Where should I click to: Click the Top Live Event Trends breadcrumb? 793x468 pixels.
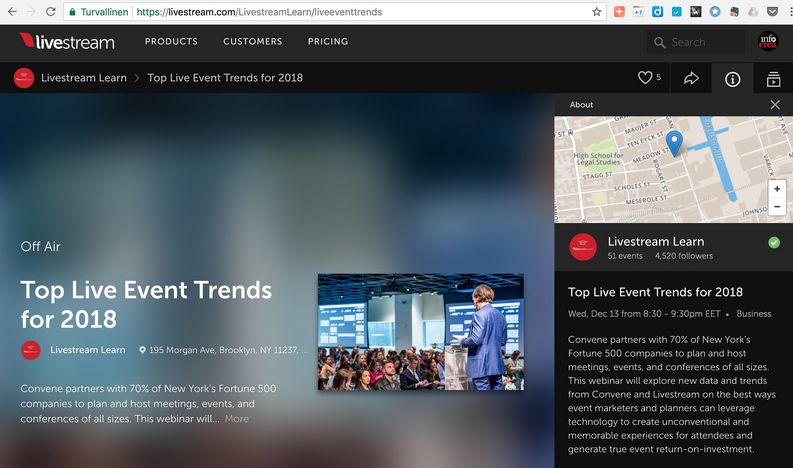[225, 78]
